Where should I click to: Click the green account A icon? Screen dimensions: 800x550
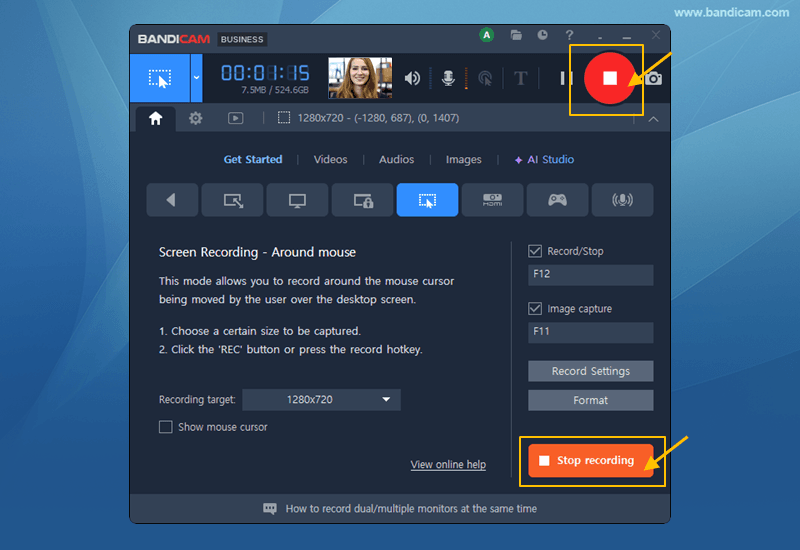point(487,35)
